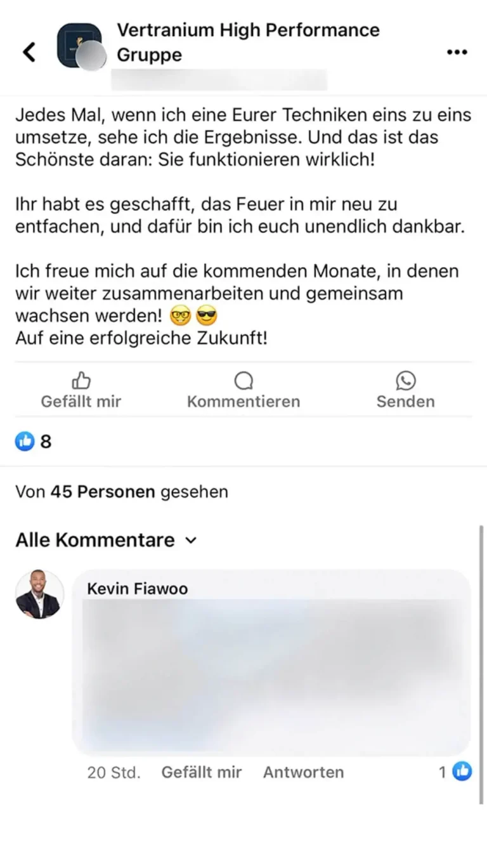Open the three-dot options menu
Image resolution: width=487 pixels, height=868 pixels.
(x=457, y=52)
